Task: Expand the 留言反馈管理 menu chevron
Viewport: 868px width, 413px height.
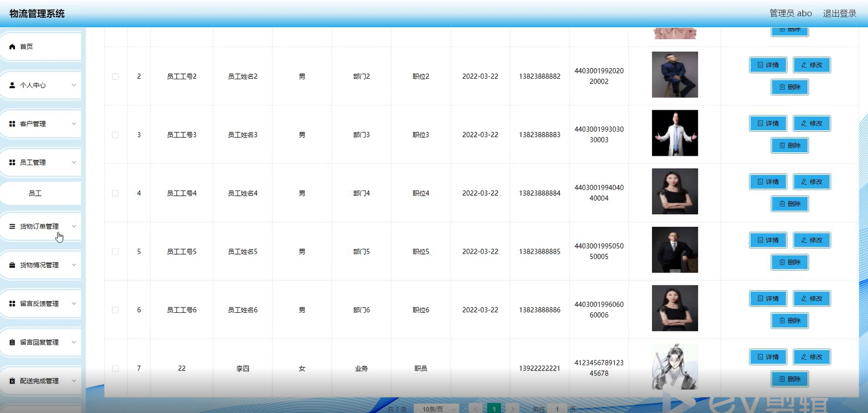Action: pos(74,304)
